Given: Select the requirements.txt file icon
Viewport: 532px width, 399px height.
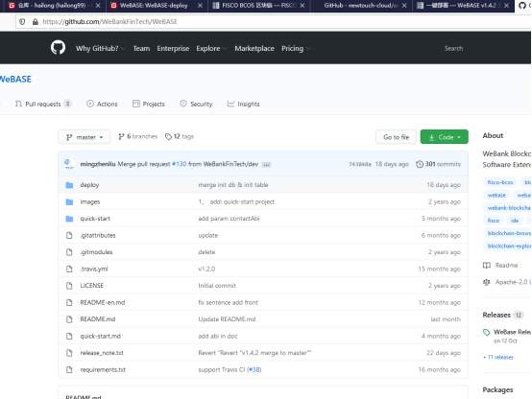Looking at the screenshot, I should pos(69,369).
